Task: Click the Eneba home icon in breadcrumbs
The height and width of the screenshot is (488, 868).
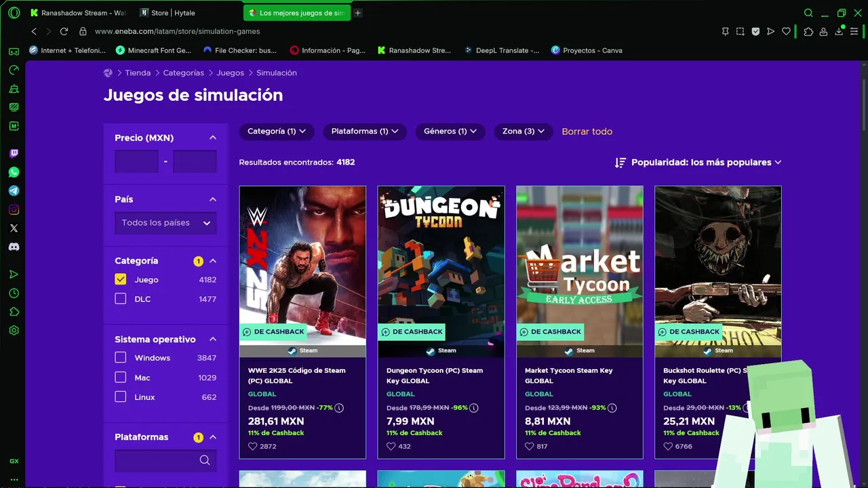Action: (108, 73)
